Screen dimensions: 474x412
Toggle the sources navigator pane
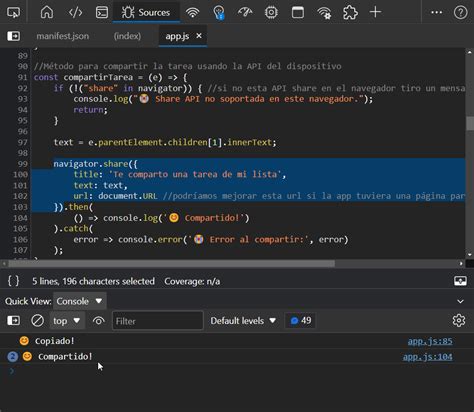click(14, 36)
